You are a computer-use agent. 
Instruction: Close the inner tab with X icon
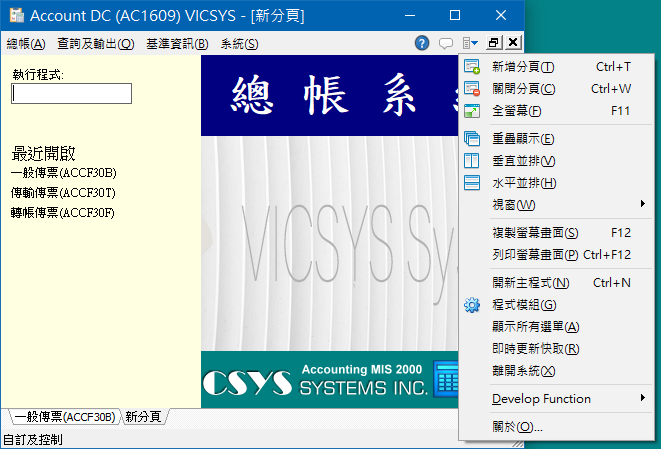513,43
